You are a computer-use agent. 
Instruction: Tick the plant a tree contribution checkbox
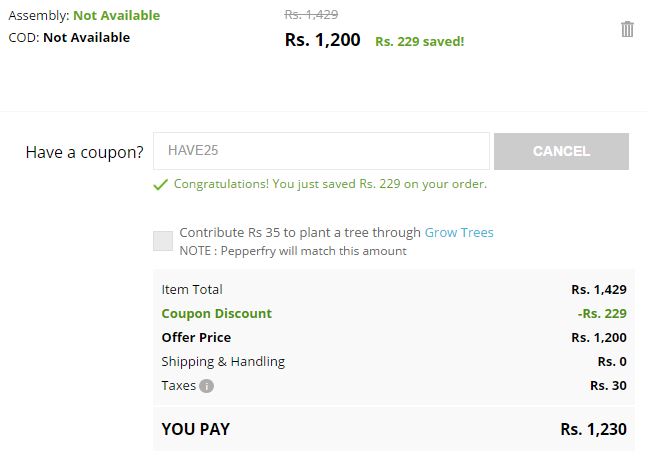pyautogui.click(x=163, y=241)
